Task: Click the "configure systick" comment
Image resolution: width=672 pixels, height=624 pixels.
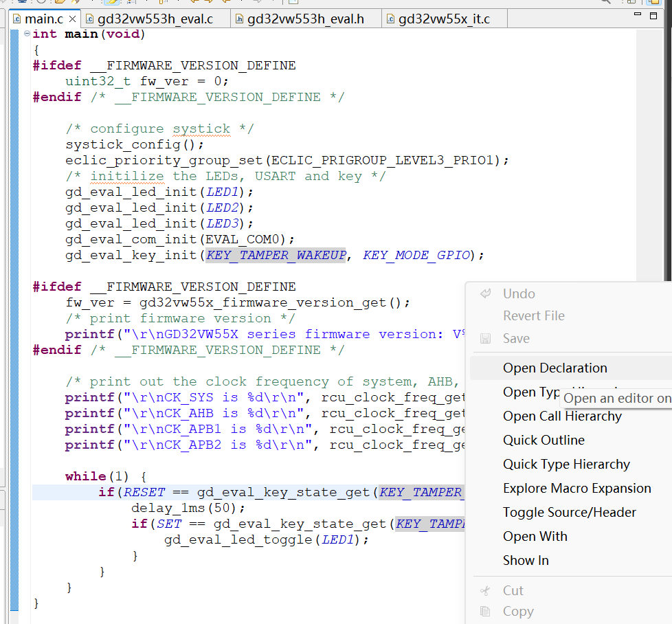Action: pyautogui.click(x=160, y=129)
